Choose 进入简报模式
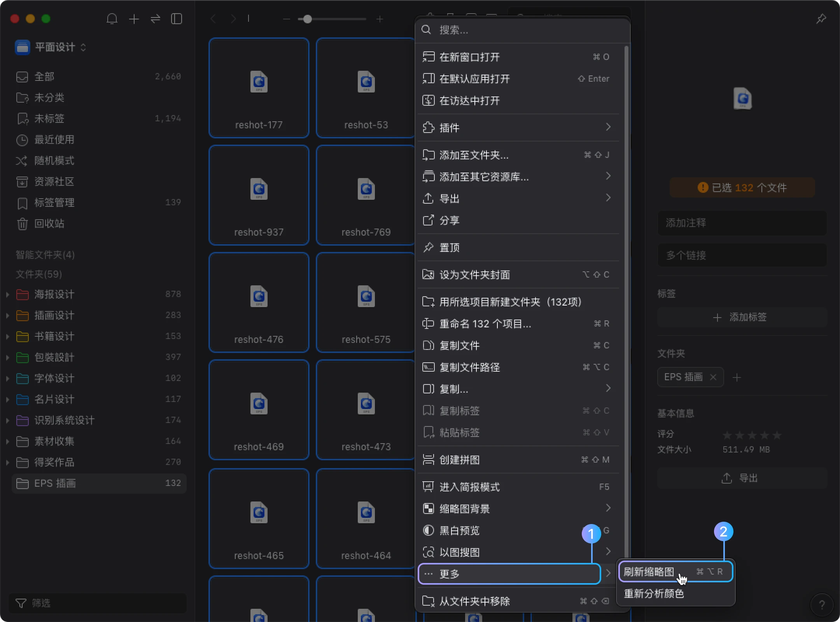The width and height of the screenshot is (840, 622). 518,487
